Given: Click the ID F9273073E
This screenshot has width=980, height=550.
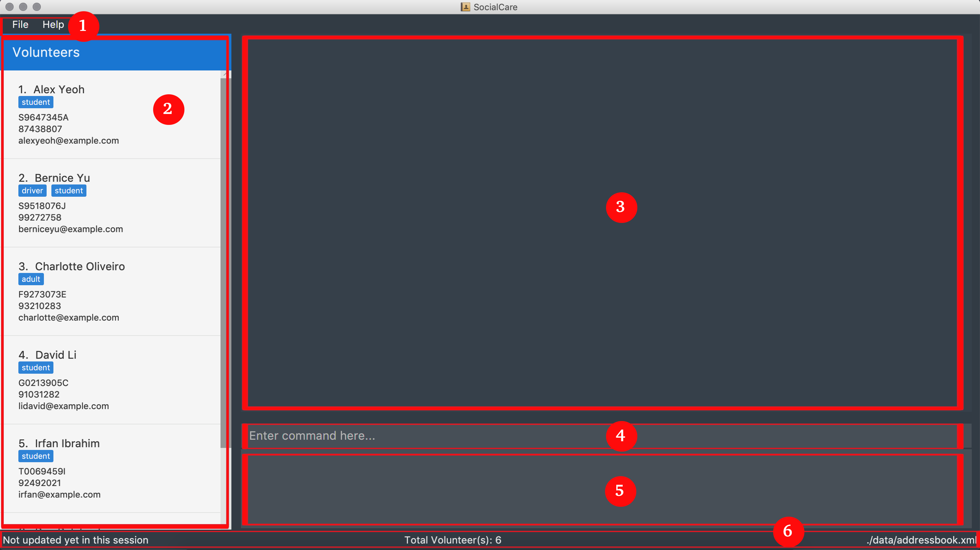Looking at the screenshot, I should (x=42, y=295).
